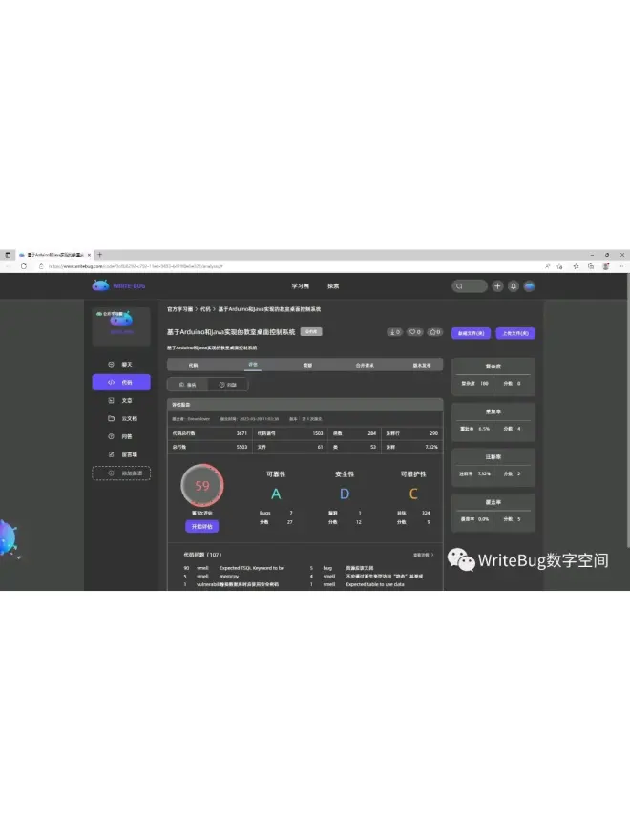Click 添加频道 to add a channel
The height and width of the screenshot is (840, 630).
[121, 472]
